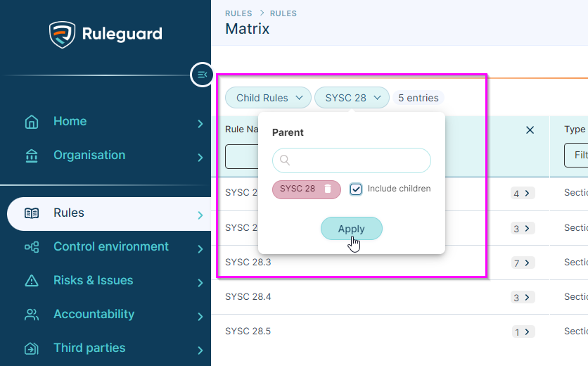
Task: Click the Rule Name filter input
Action: coord(242,156)
